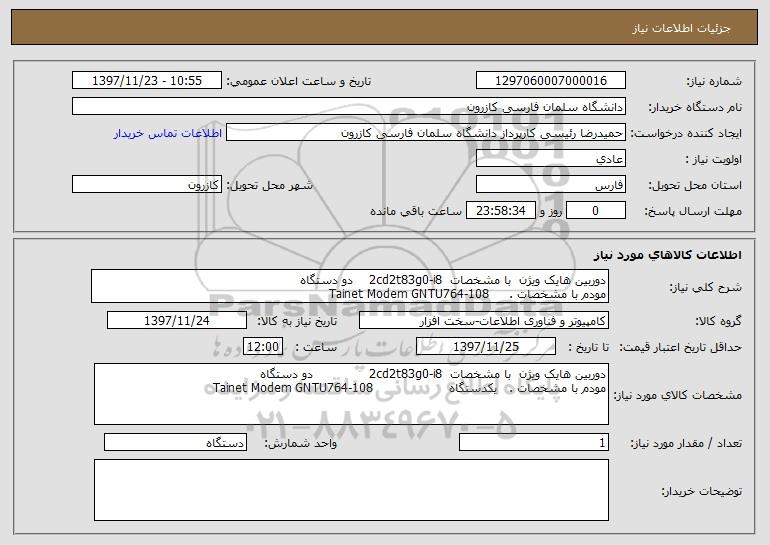The height and width of the screenshot is (545, 770).
Task: Click the label شرح کلی نیاز
Action: [x=706, y=287]
